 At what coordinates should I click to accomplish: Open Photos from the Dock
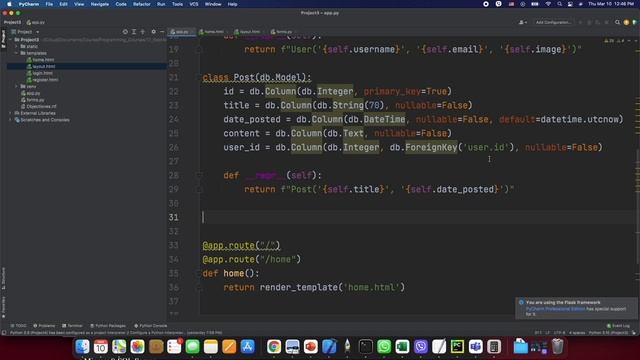[137, 347]
